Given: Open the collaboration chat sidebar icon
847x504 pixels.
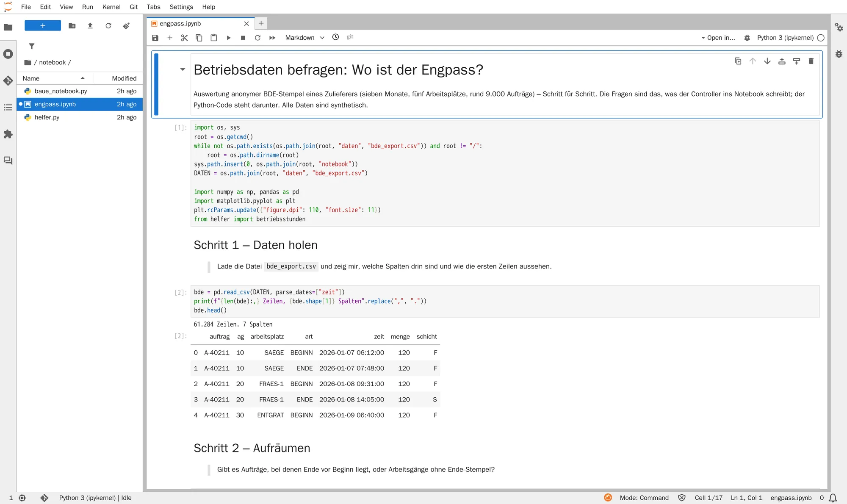Looking at the screenshot, I should click(x=8, y=161).
